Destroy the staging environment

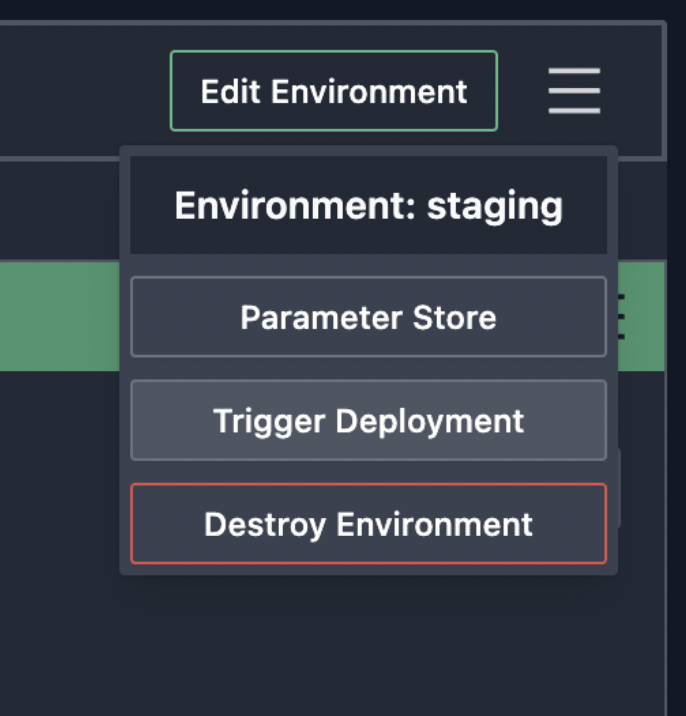click(x=368, y=524)
